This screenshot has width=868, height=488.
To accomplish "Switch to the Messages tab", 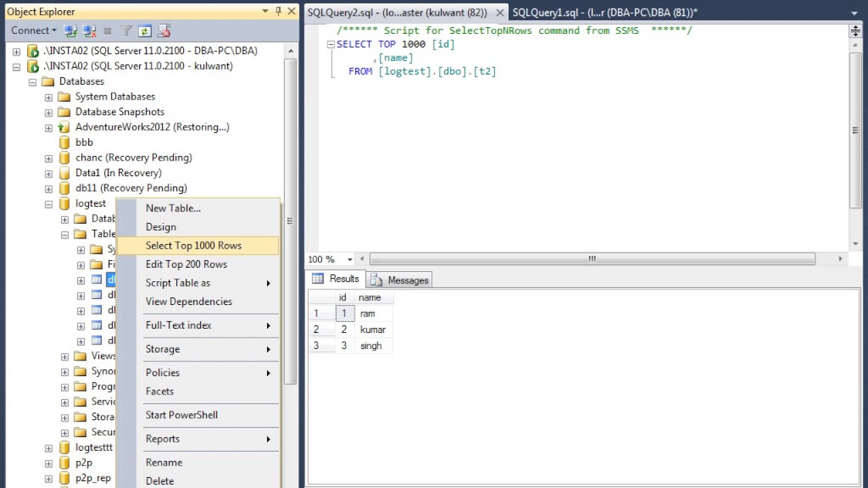I will [400, 280].
